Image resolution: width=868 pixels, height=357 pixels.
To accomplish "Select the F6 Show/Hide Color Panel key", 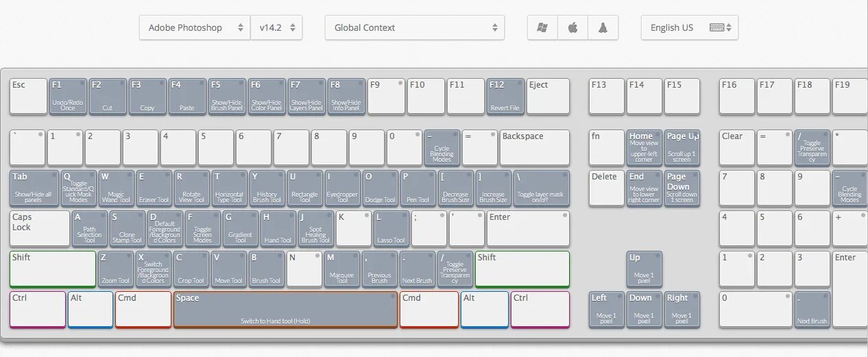I will [267, 97].
